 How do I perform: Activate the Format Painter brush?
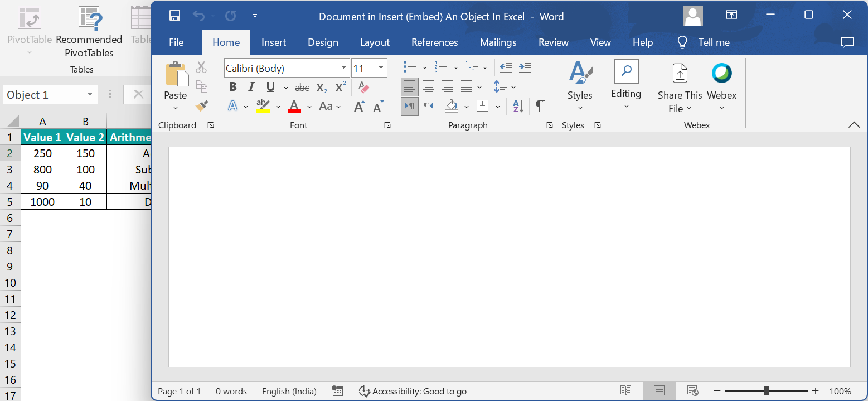click(201, 105)
